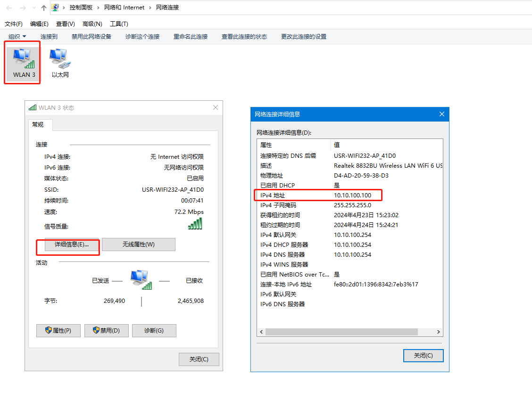
Task: Switch to the 常规 tab
Action: [38, 125]
